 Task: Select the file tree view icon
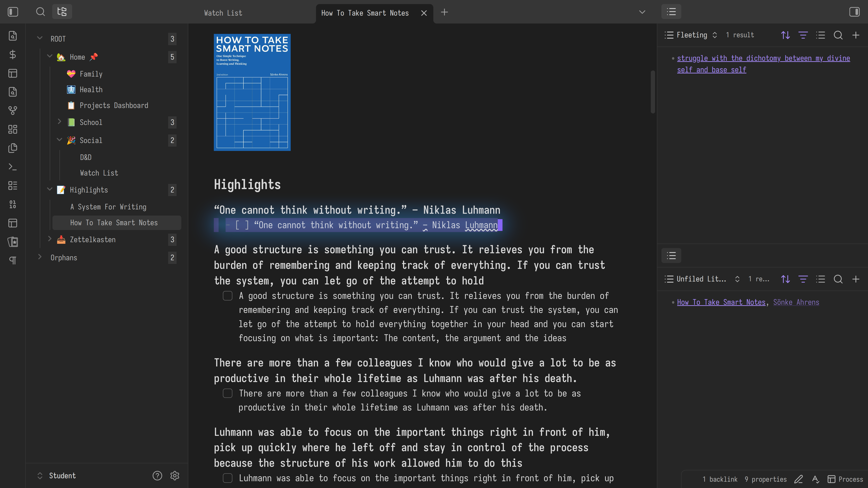coord(62,12)
